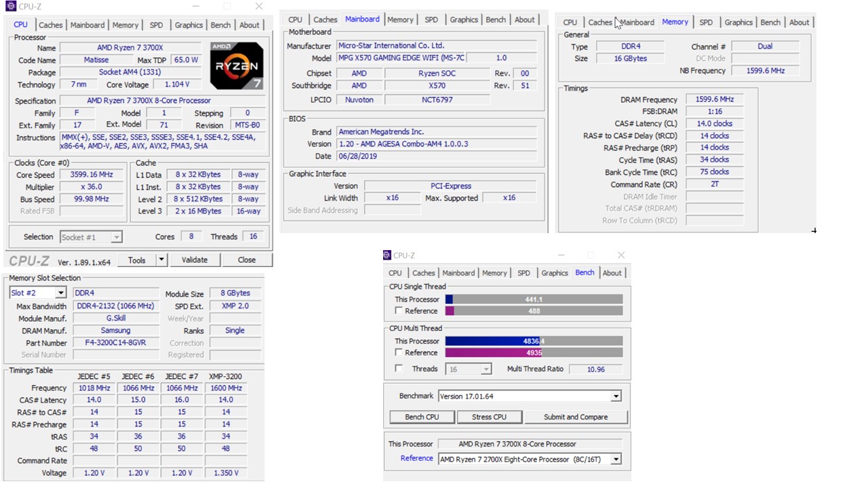The width and height of the screenshot is (868, 488).
Task: Open the Tools button dropdown arrow
Action: click(161, 260)
